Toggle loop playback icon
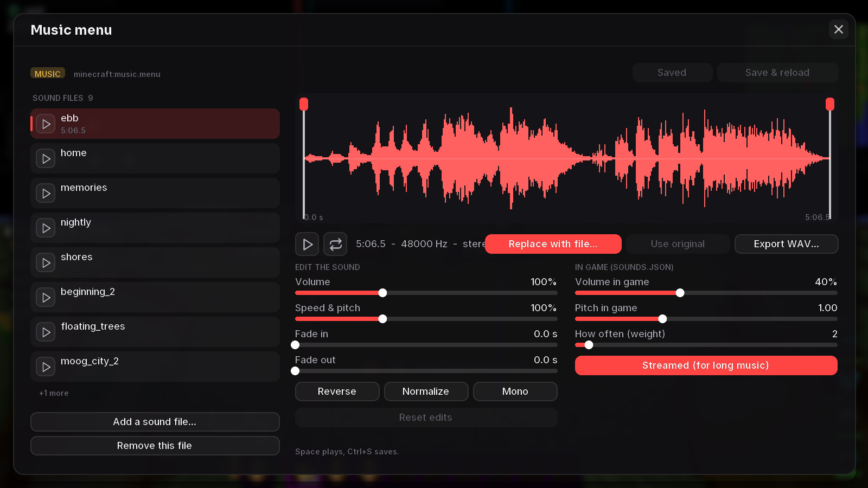Viewport: 868px width, 488px height. click(335, 244)
